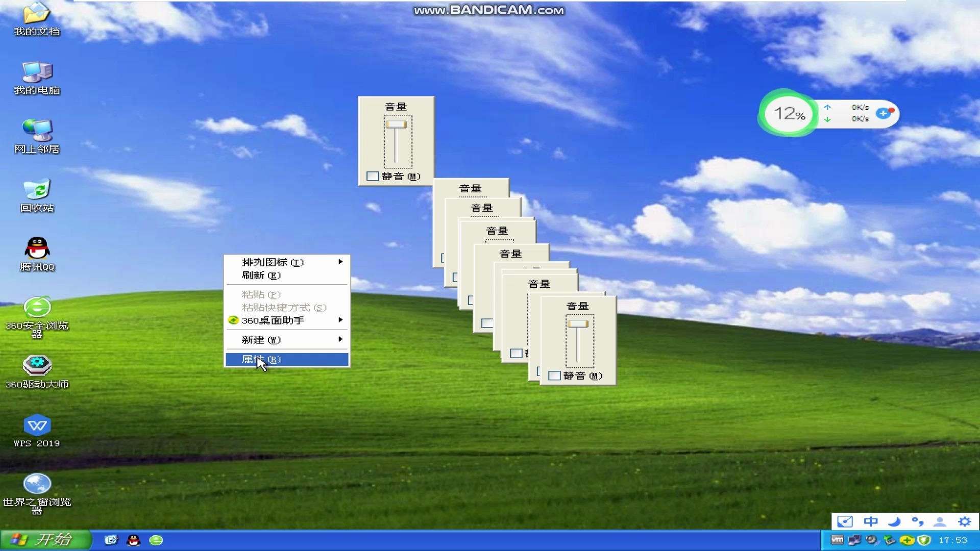Select 刷新 from the context menu

tap(261, 275)
